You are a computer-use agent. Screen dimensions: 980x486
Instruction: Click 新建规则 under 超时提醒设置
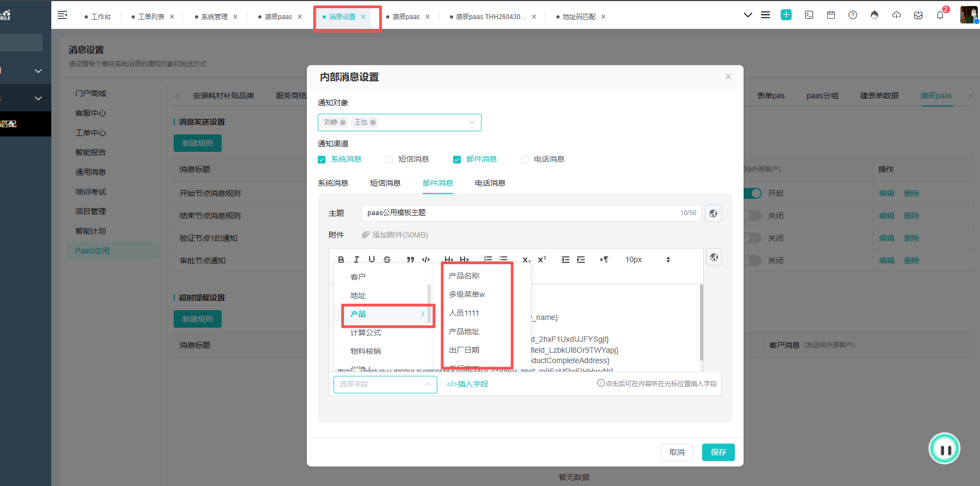point(198,319)
